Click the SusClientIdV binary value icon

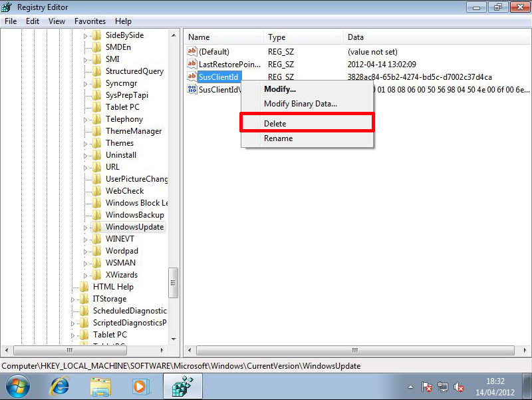[192, 89]
